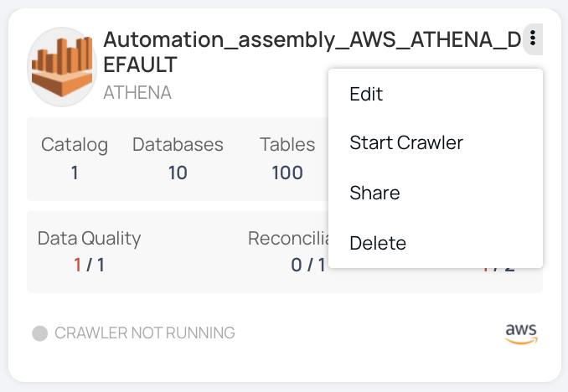
Task: Open the Reconciliation score 0 / 1
Action: (x=308, y=265)
